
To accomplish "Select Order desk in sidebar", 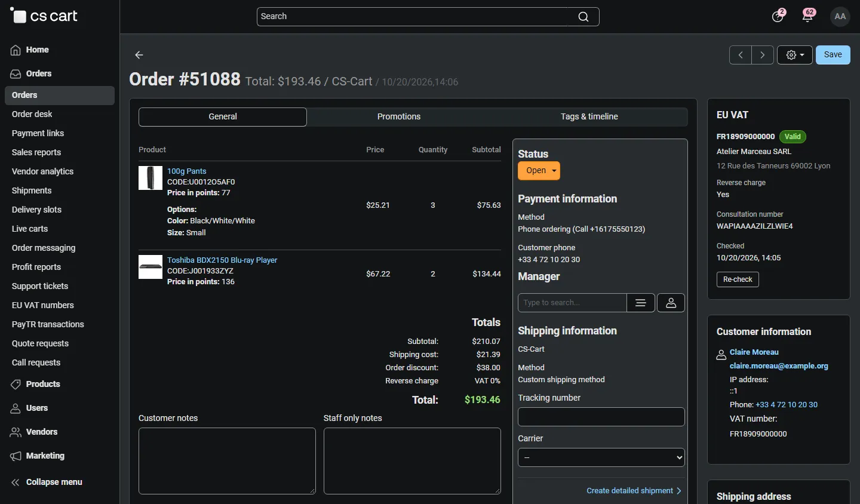I will point(32,114).
